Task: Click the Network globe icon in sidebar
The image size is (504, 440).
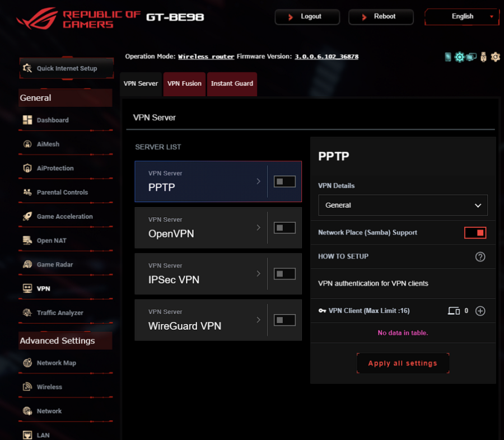Action: [x=27, y=411]
